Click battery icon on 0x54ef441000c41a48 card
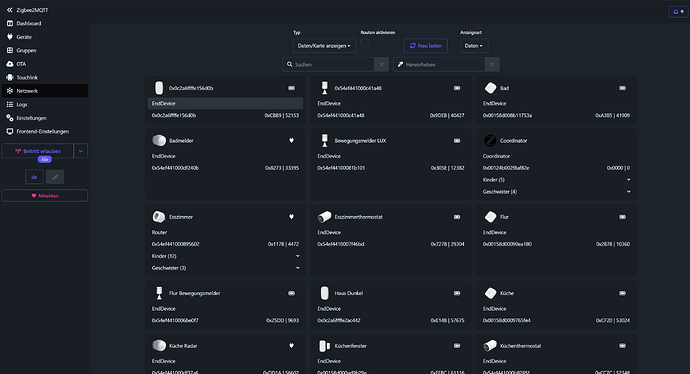 tap(457, 88)
